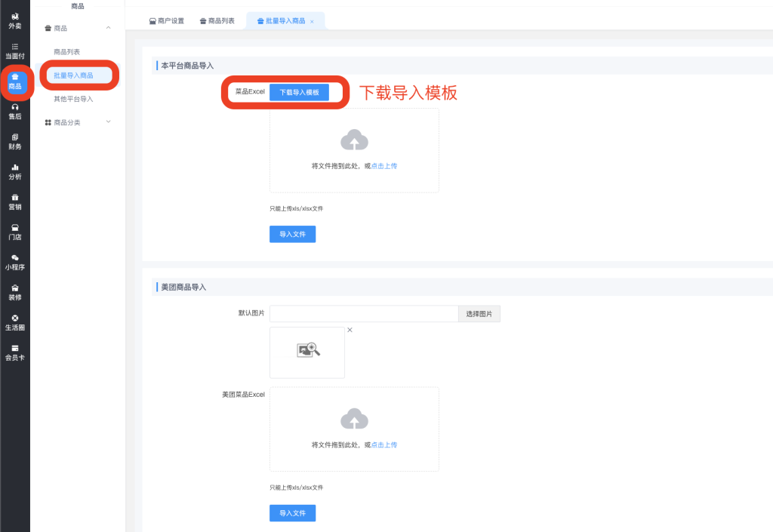
Task: Open 其他平台导入 in the side menu
Action: [73, 99]
